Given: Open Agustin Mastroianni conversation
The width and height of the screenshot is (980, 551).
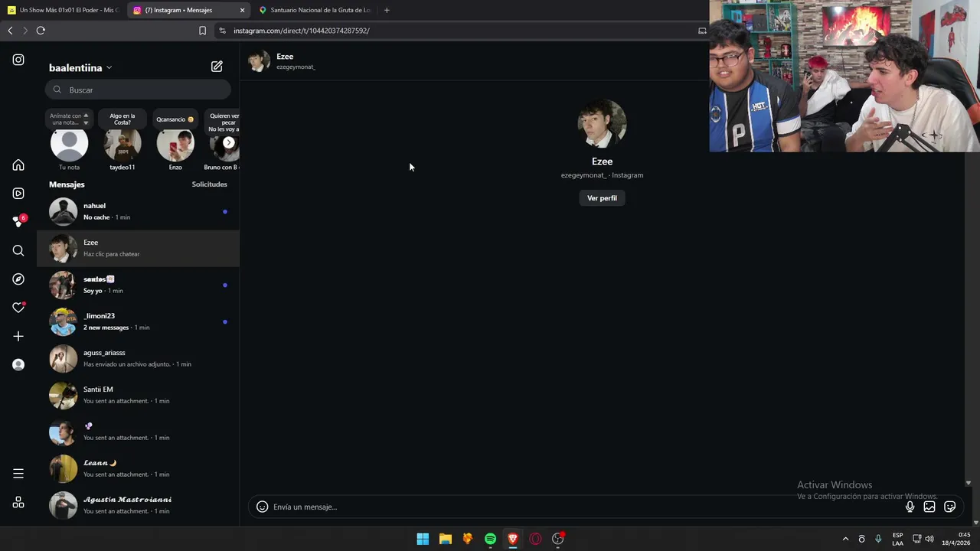Looking at the screenshot, I should pyautogui.click(x=138, y=506).
